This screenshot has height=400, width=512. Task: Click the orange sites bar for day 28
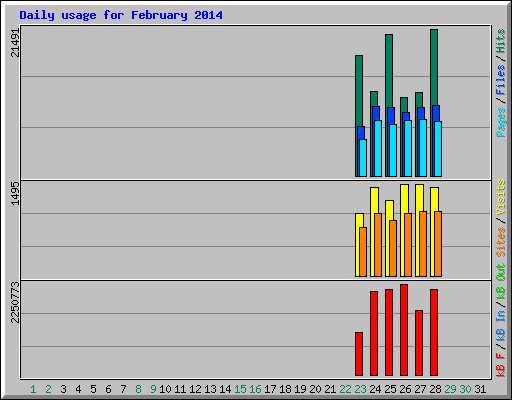click(438, 244)
